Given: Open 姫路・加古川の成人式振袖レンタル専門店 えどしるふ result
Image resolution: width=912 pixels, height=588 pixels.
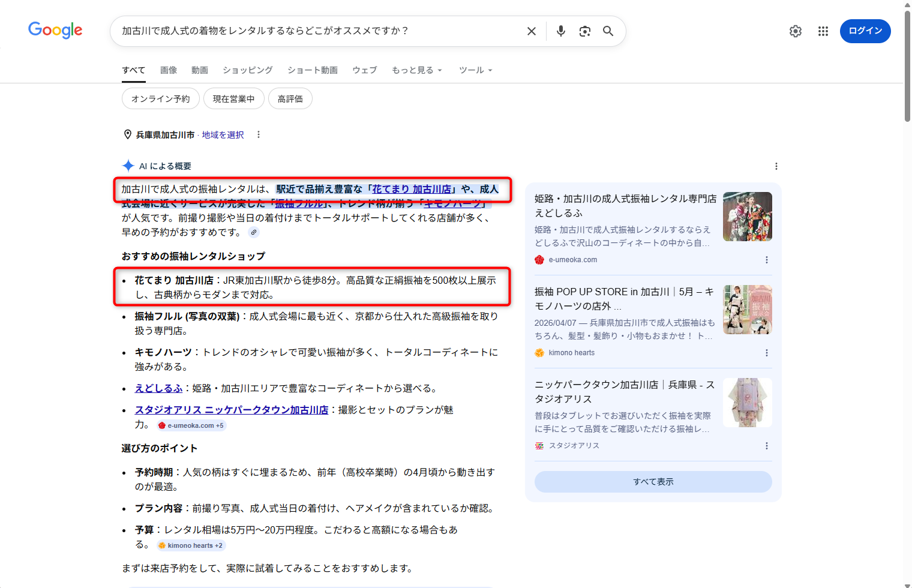Looking at the screenshot, I should (625, 206).
